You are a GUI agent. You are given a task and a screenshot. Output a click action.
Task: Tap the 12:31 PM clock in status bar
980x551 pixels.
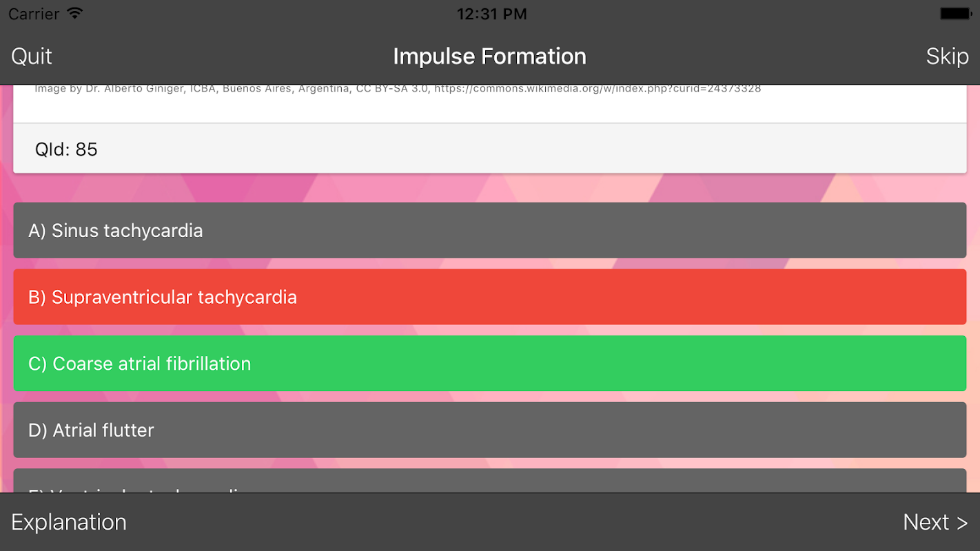pos(491,14)
